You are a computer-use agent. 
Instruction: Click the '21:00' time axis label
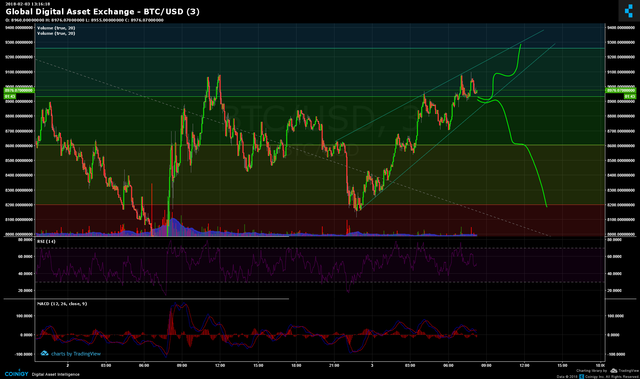click(334, 366)
